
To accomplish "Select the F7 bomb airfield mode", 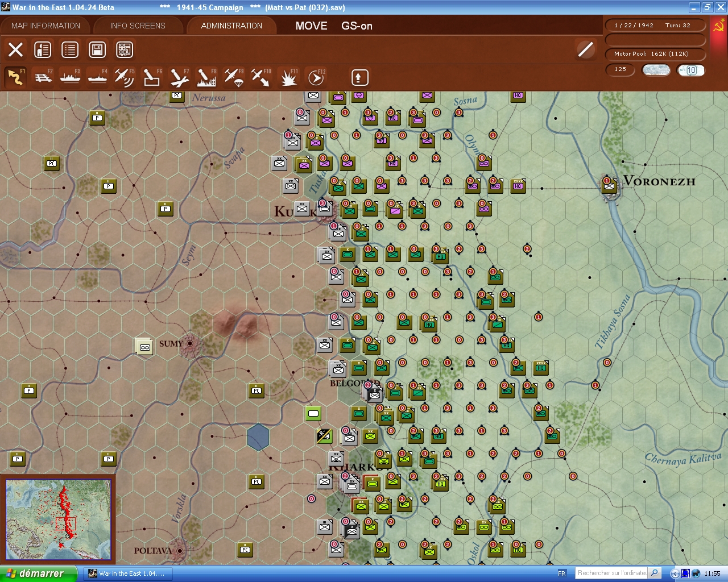I will pos(179,77).
